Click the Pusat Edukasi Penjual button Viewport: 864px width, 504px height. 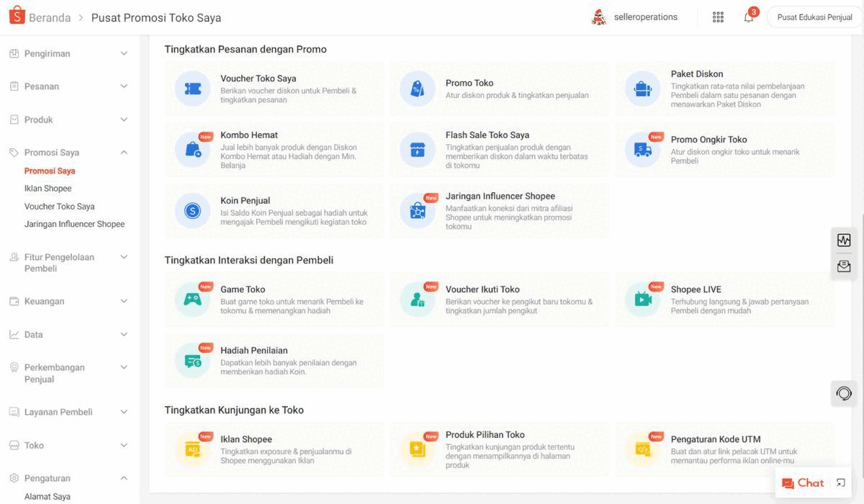[814, 17]
